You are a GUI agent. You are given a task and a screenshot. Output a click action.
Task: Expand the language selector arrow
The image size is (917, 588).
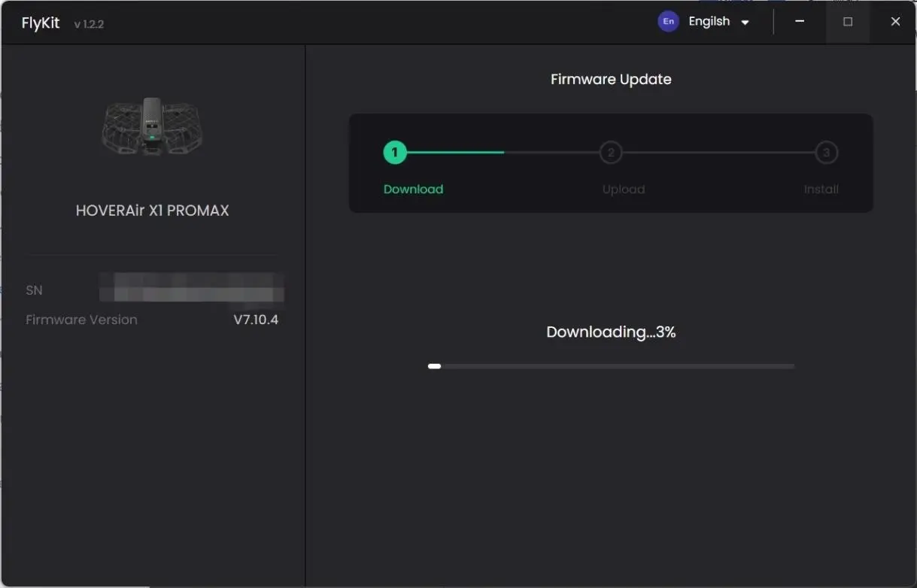(745, 23)
